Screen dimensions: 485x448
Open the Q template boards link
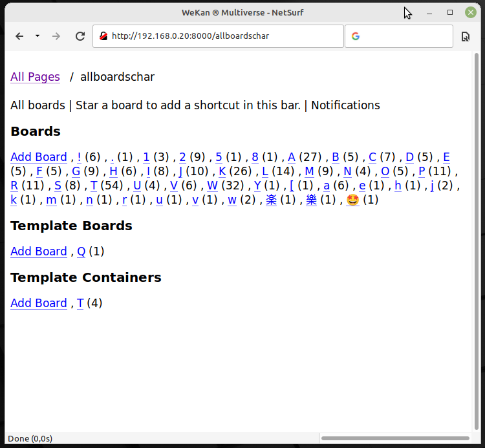pyautogui.click(x=81, y=251)
